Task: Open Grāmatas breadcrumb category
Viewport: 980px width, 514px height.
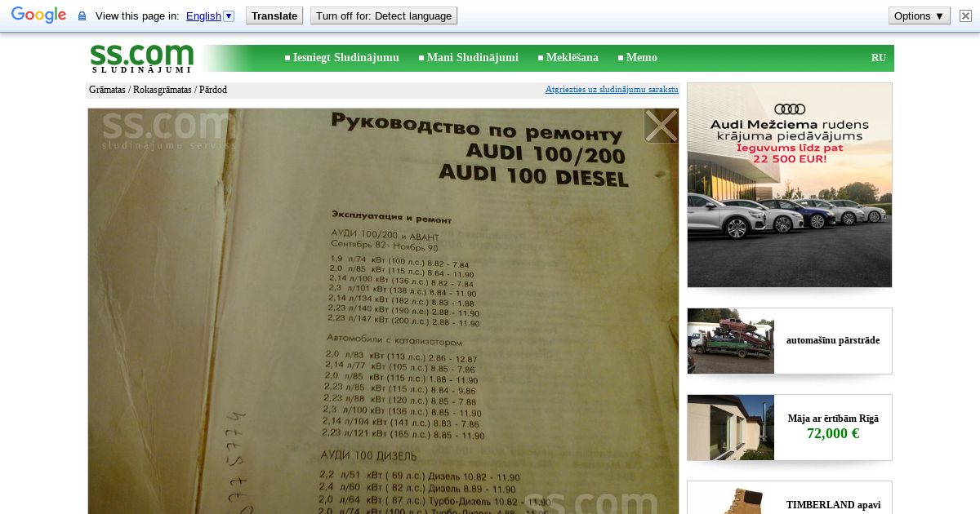Action: [x=107, y=90]
